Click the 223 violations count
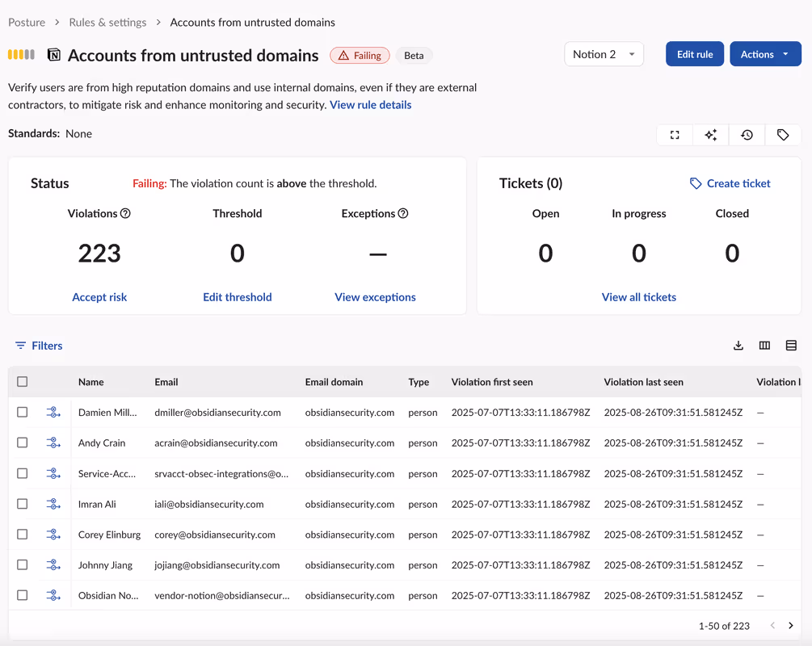 click(x=99, y=254)
